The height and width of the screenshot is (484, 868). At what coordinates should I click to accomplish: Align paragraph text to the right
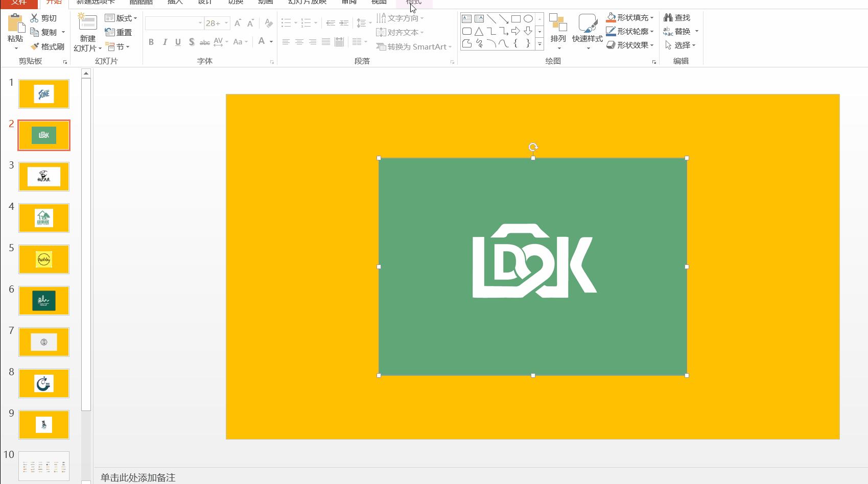(313, 42)
